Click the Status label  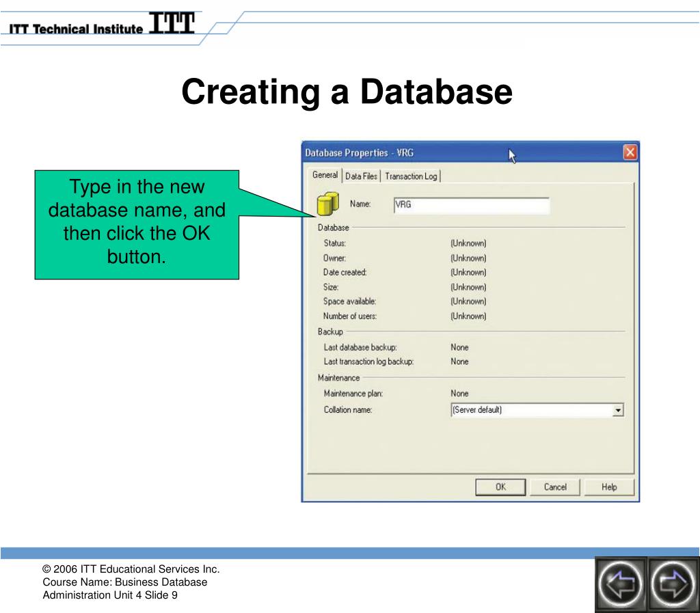[x=335, y=243]
